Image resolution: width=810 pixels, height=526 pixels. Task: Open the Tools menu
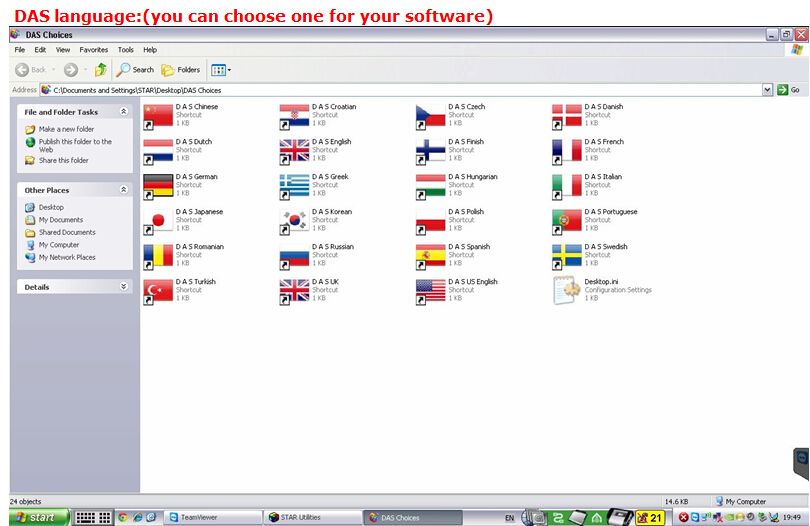point(126,50)
